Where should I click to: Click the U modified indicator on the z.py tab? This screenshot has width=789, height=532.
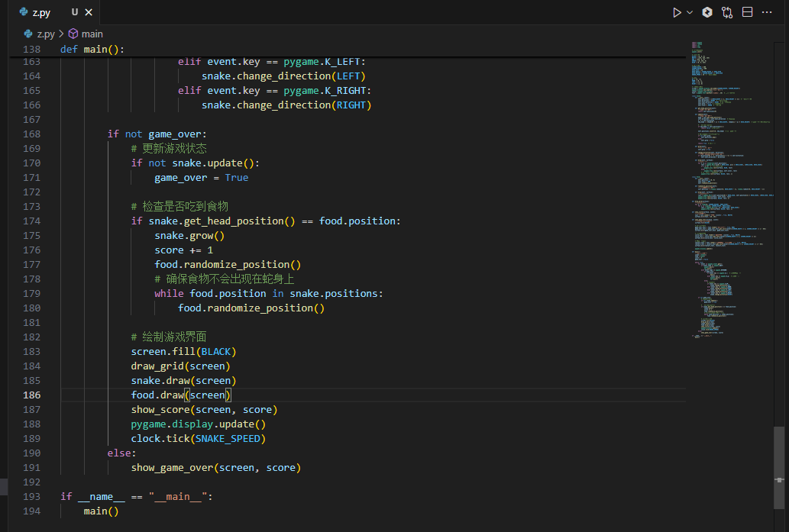76,12
